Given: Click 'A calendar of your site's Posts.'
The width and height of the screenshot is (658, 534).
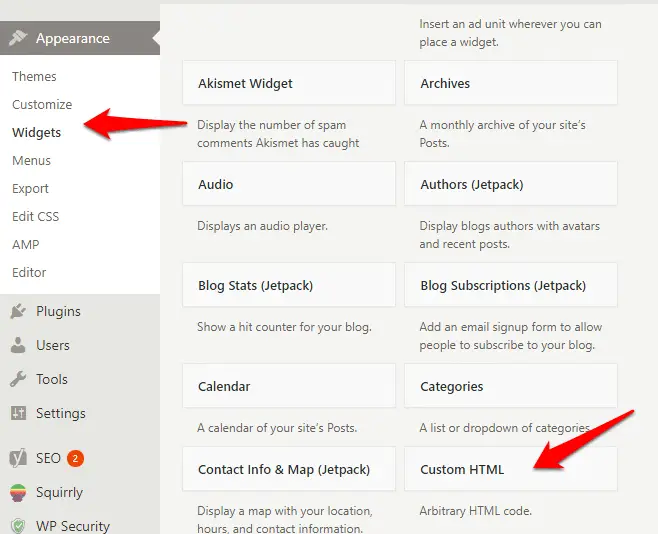Looking at the screenshot, I should point(277,428).
